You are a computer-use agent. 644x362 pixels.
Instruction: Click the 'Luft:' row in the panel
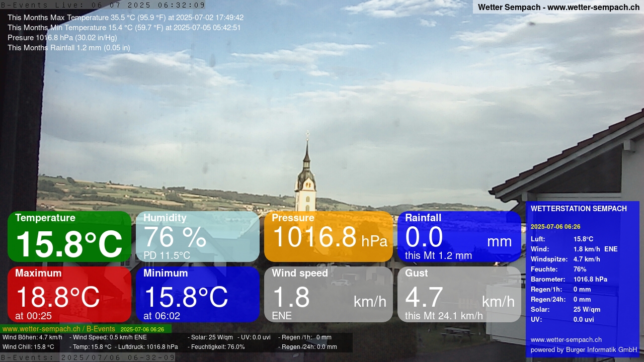click(x=562, y=239)
